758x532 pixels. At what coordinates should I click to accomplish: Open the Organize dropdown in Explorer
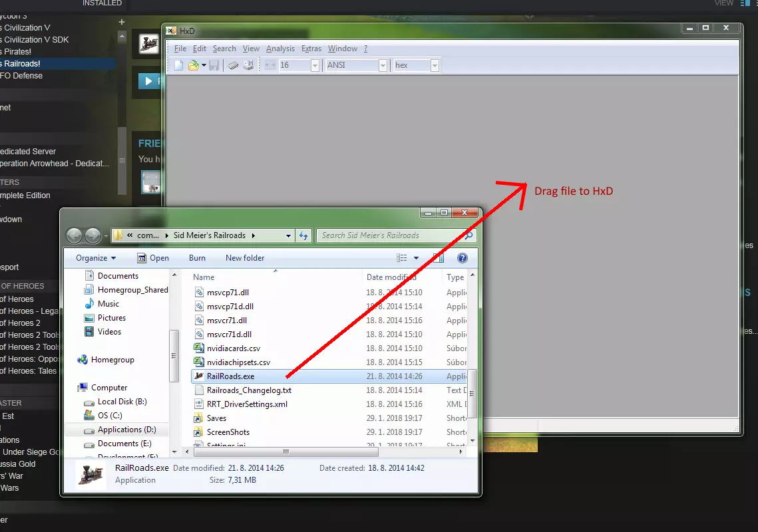(x=96, y=258)
